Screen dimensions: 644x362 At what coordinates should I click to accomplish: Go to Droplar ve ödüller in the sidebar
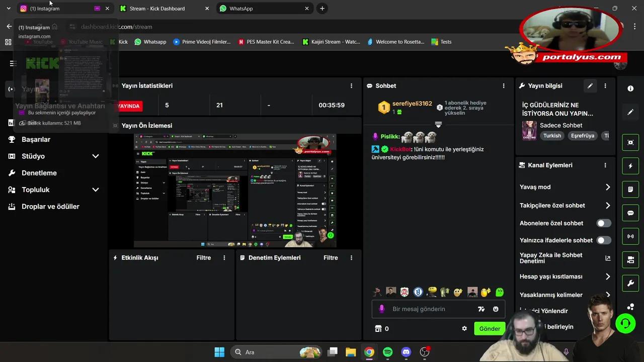coord(50,207)
